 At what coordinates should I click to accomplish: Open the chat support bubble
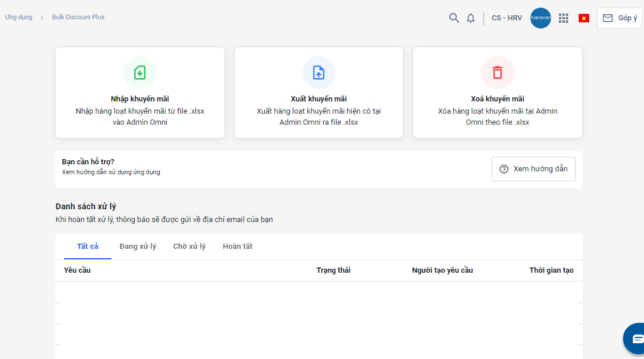point(637,339)
